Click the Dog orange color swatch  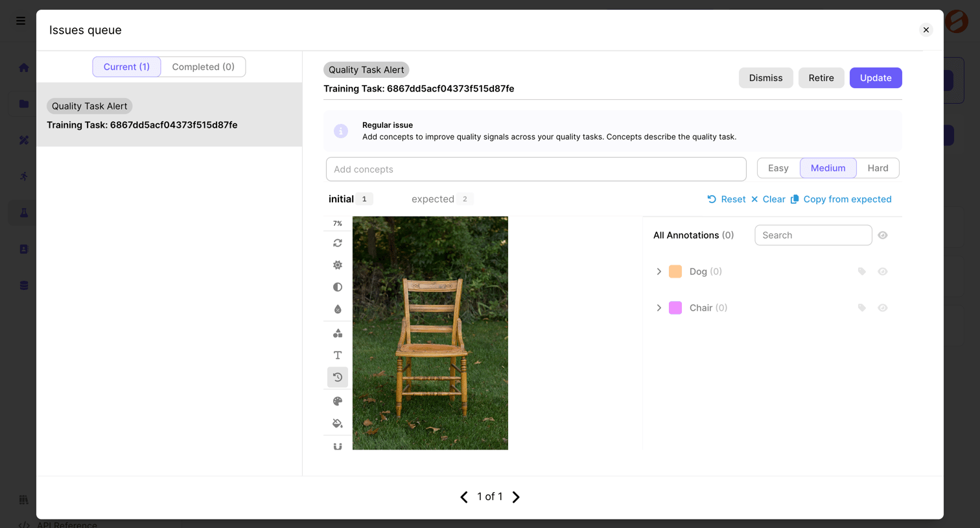675,272
